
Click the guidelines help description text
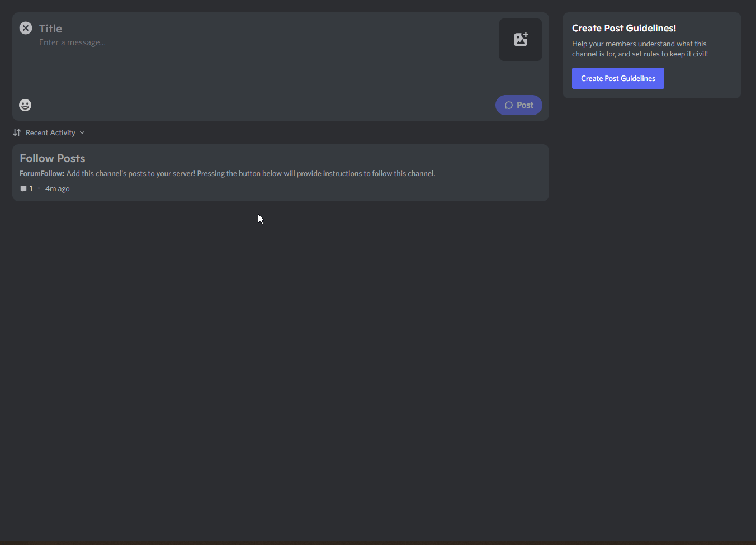click(640, 49)
